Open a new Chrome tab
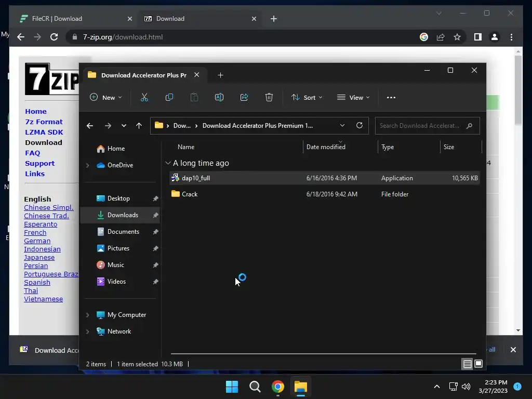 coord(274,19)
